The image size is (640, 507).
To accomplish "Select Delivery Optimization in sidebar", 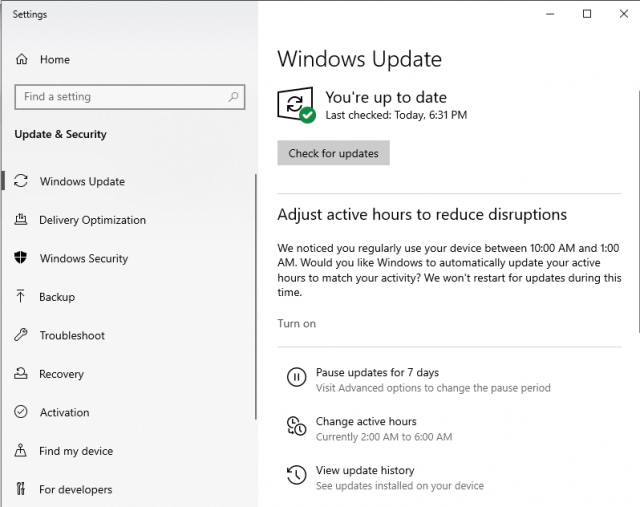I will click(92, 220).
